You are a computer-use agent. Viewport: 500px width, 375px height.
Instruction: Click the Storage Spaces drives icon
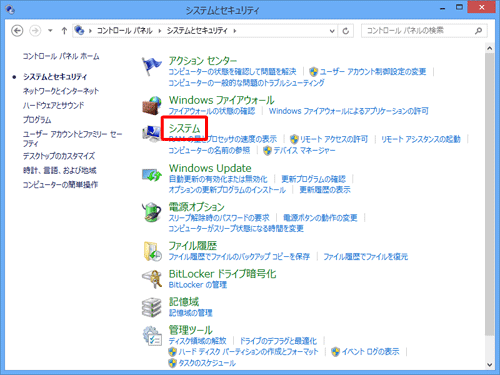coord(152,307)
